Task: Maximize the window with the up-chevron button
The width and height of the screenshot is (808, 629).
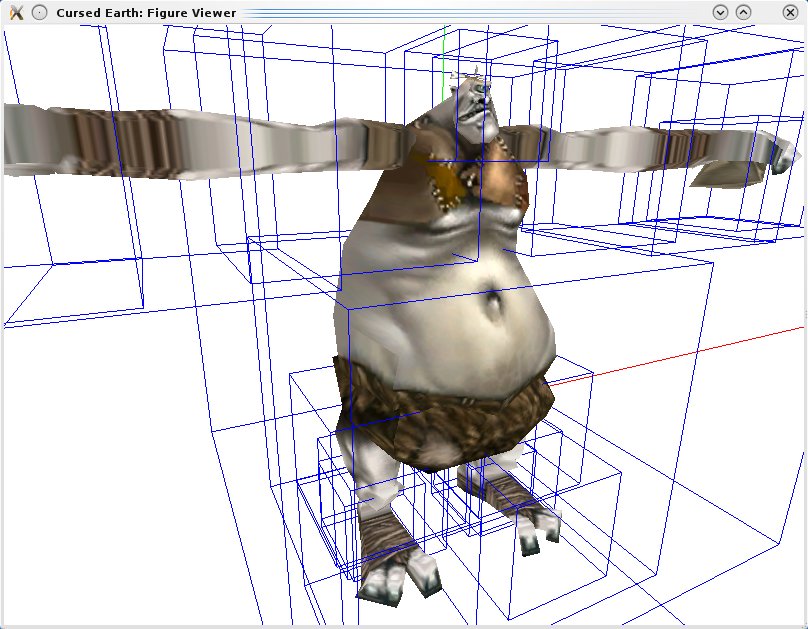Action: click(743, 12)
